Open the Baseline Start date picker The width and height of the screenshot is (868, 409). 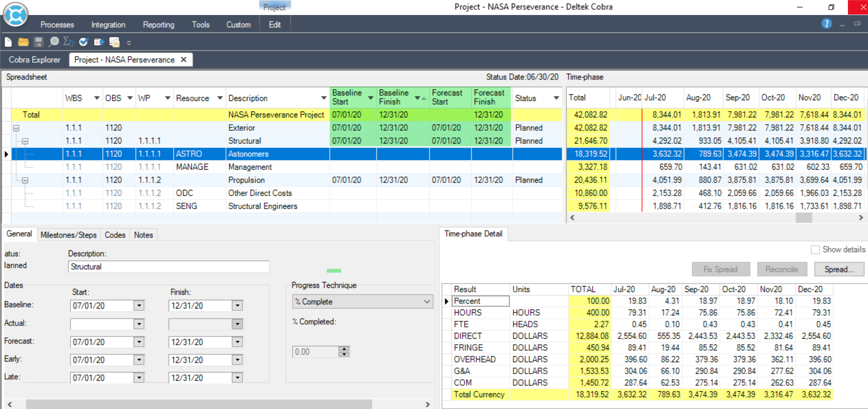pyautogui.click(x=139, y=306)
